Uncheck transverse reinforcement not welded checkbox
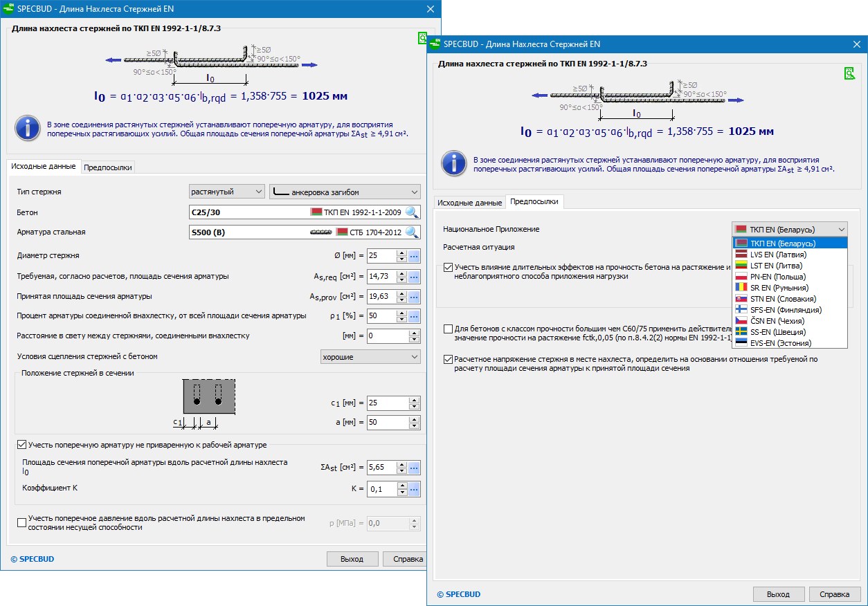Image resolution: width=868 pixels, height=606 pixels. click(x=21, y=445)
